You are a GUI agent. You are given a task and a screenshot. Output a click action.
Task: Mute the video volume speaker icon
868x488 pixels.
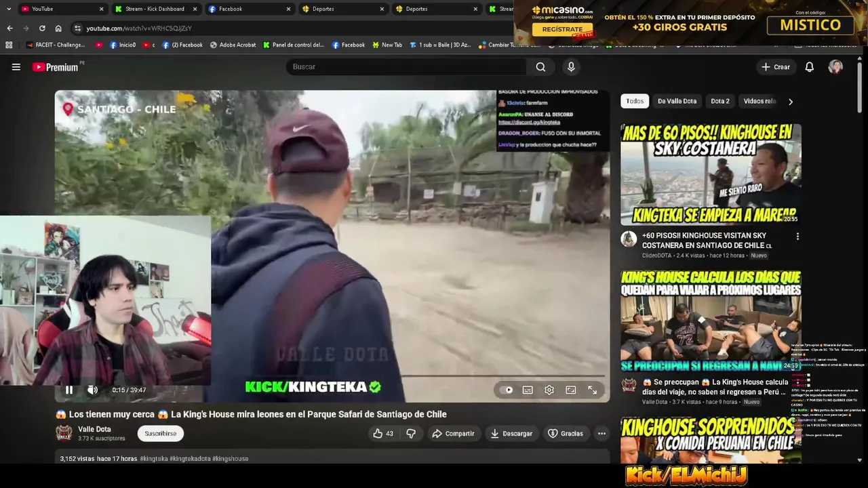92,390
